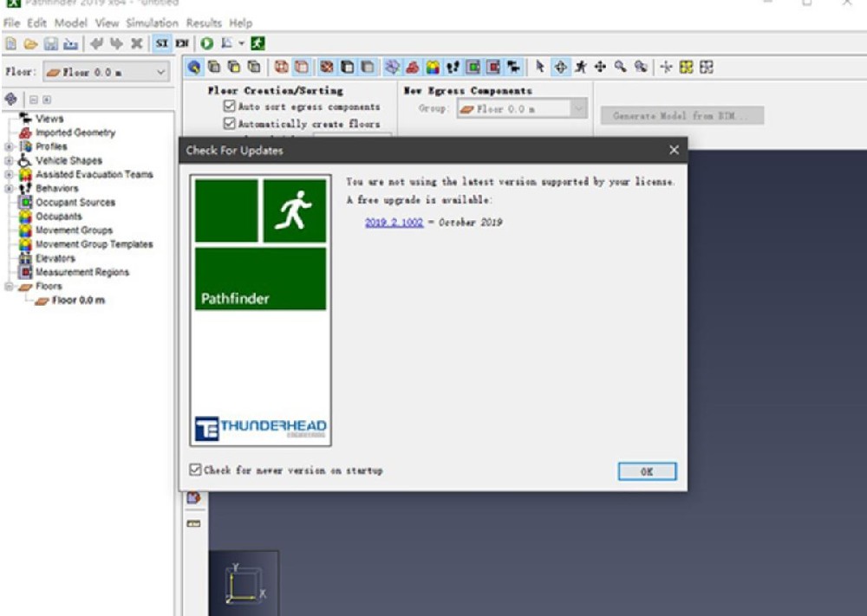Collapse the Floors tree node
867x616 pixels.
point(9,286)
